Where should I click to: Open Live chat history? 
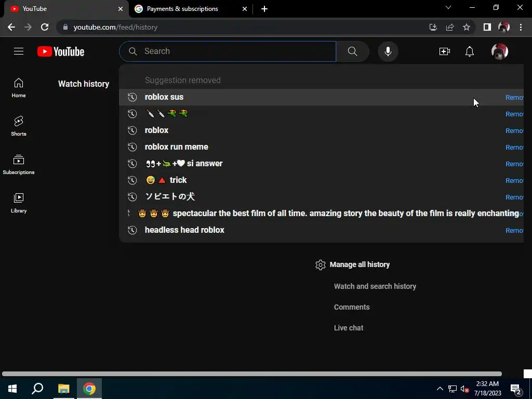click(349, 328)
